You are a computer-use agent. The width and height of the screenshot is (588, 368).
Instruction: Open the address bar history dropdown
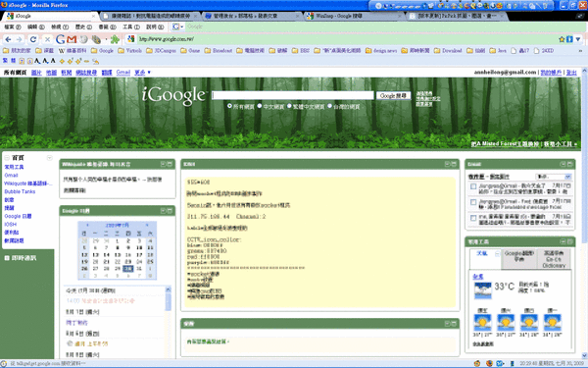(577, 39)
